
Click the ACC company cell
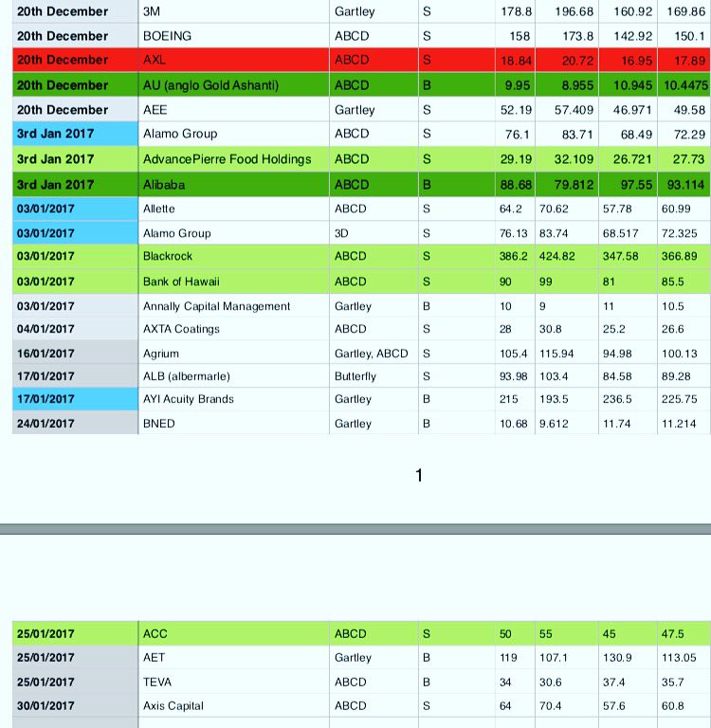pyautogui.click(x=233, y=634)
